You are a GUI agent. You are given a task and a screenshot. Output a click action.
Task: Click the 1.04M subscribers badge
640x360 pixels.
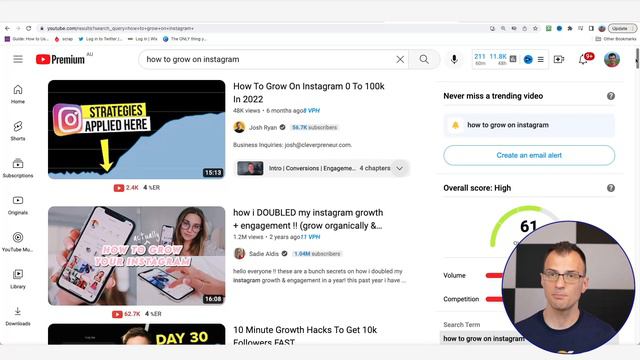[x=317, y=254]
